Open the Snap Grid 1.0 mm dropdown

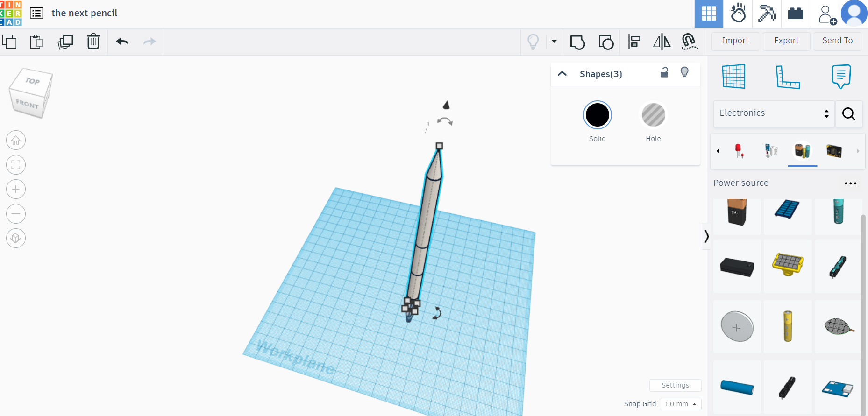680,404
